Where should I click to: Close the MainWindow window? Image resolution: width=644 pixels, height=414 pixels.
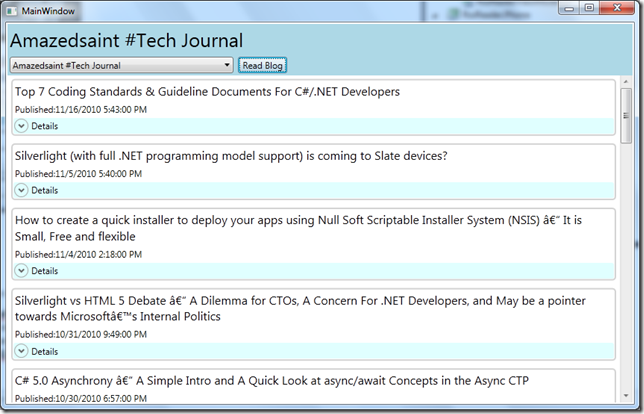click(617, 8)
